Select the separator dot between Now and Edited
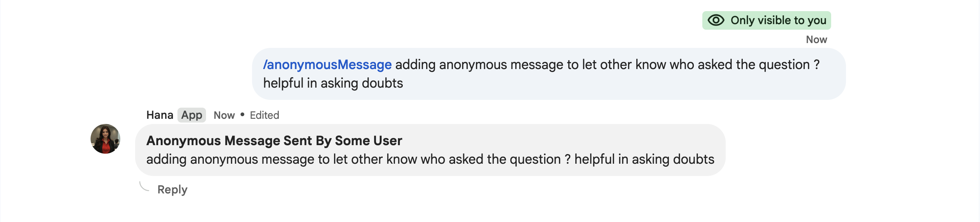 pos(242,115)
